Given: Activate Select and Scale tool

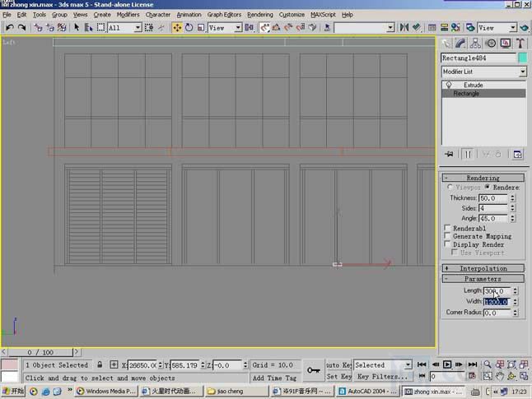Looking at the screenshot, I should pyautogui.click(x=201, y=27).
